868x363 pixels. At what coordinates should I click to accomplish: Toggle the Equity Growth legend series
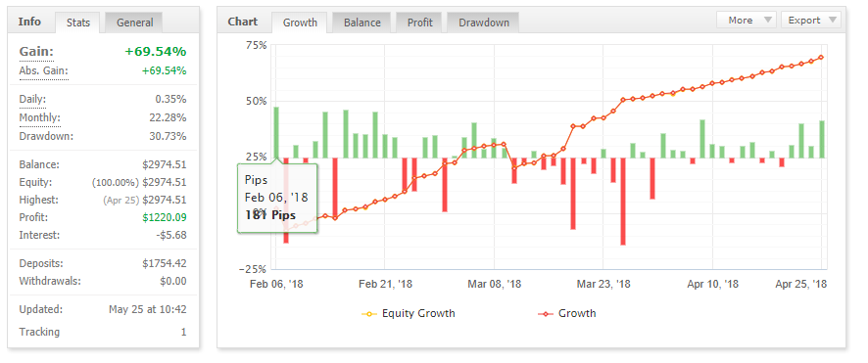pyautogui.click(x=409, y=313)
